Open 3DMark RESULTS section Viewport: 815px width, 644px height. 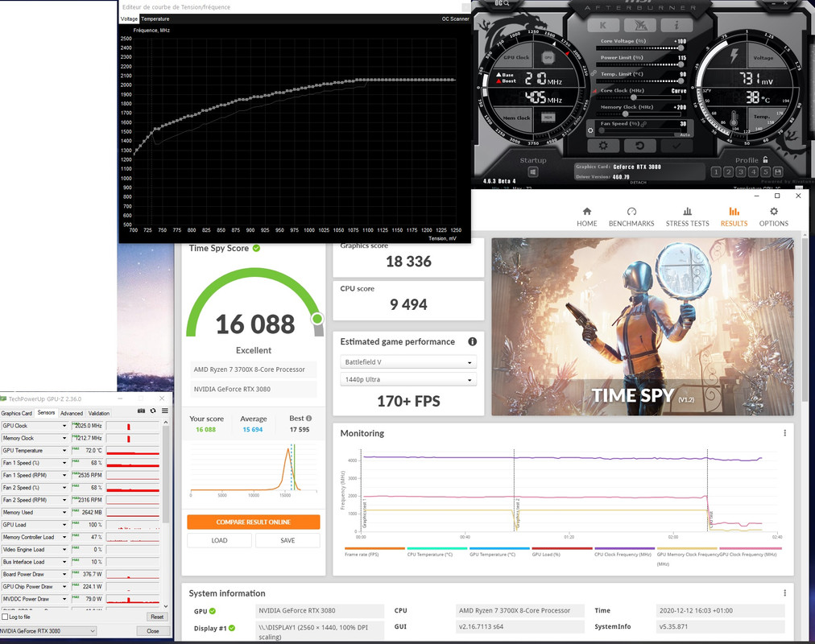click(x=734, y=217)
